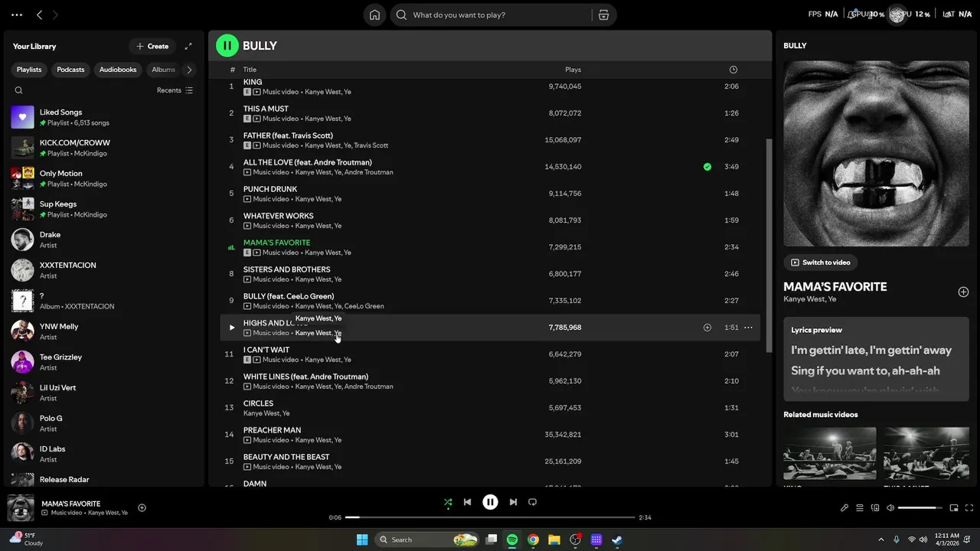Filter library by Albums
980x551 pixels.
pyautogui.click(x=163, y=70)
